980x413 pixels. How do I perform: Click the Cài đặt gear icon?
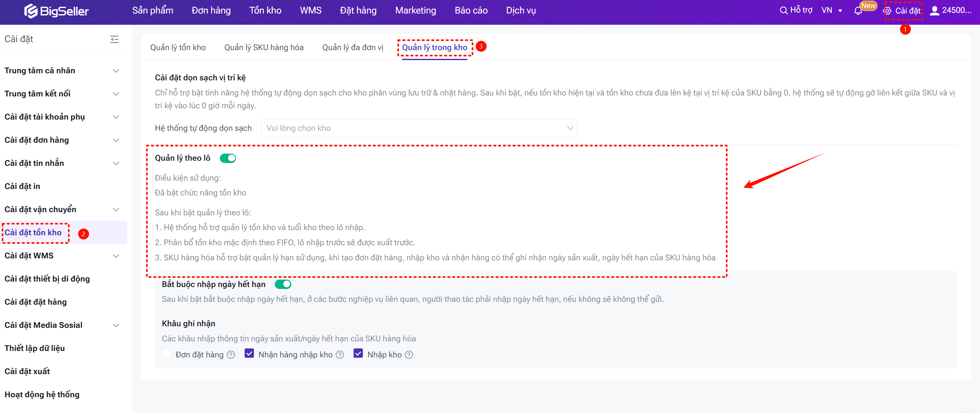pyautogui.click(x=887, y=11)
